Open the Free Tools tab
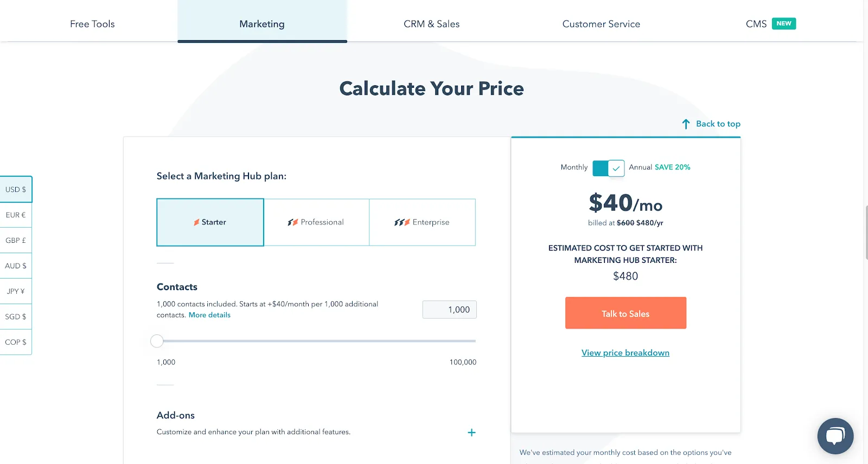This screenshot has height=464, width=868. 92,24
